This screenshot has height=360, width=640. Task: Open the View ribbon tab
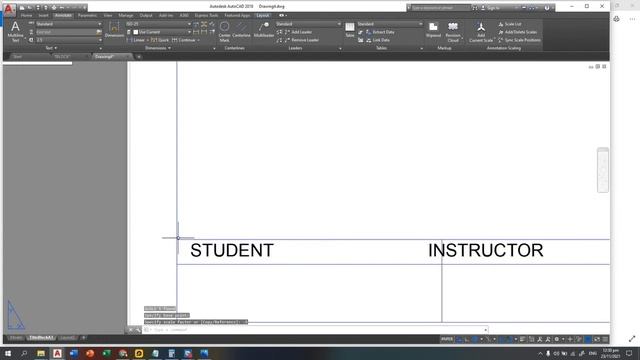click(x=108, y=16)
